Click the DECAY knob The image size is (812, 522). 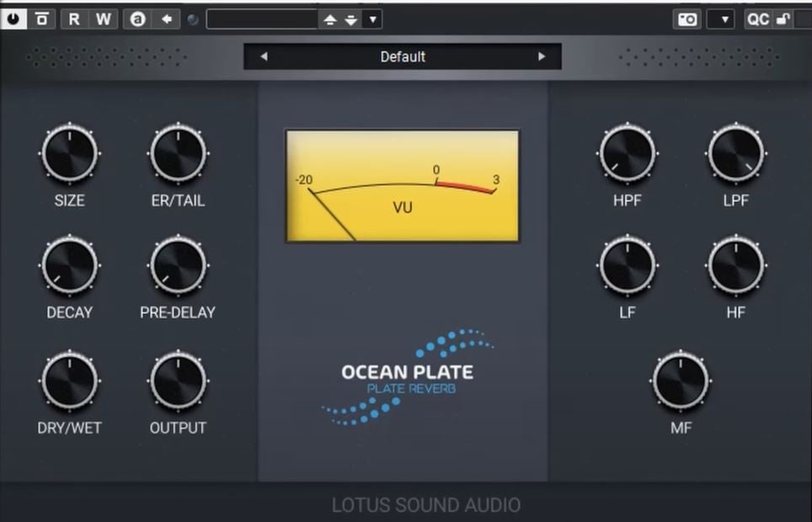69,265
